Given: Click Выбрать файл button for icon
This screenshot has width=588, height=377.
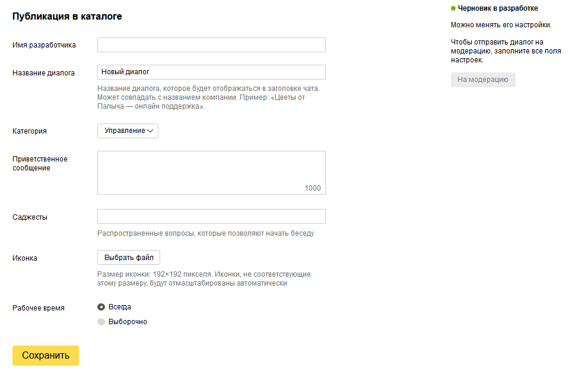Looking at the screenshot, I should [129, 258].
